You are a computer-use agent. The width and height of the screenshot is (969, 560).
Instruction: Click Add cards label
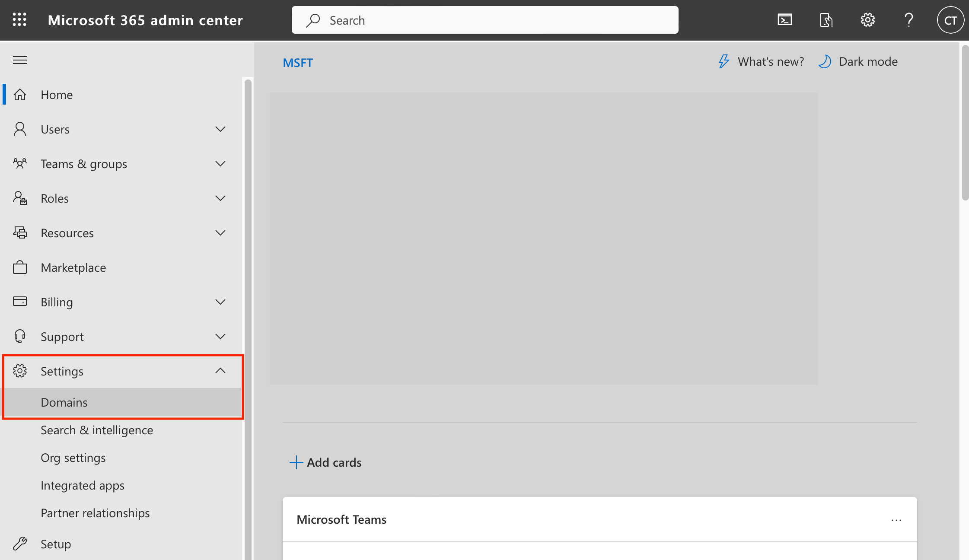pos(334,462)
